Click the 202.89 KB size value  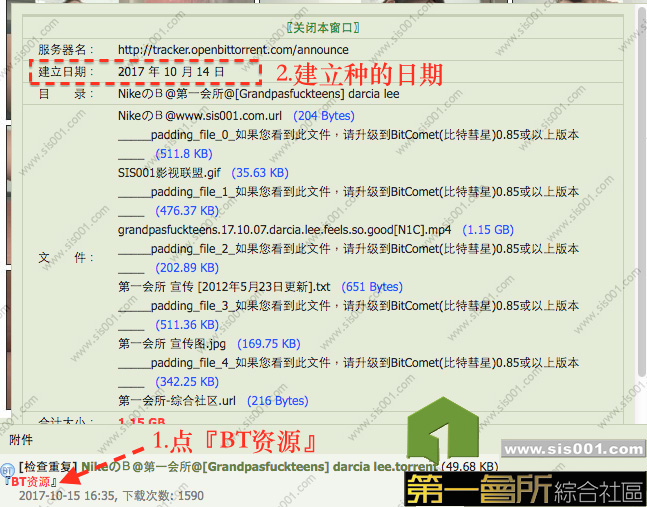[187, 268]
